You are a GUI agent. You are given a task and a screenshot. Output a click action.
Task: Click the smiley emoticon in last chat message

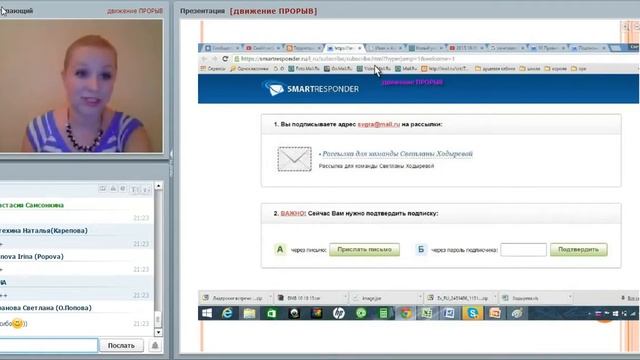(17, 323)
